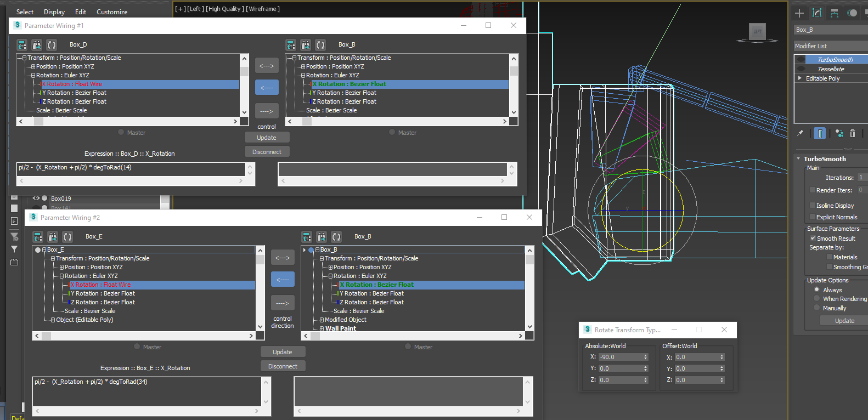Enable the Isoline Display checkbox
Screen dimensions: 868x420
[813, 206]
